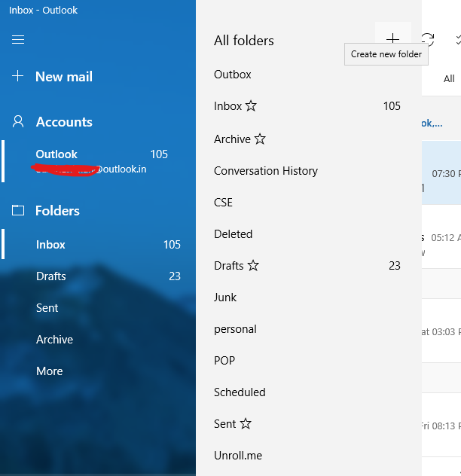Select Archive in the left sidebar
The height and width of the screenshot is (476, 461).
[x=98, y=339]
